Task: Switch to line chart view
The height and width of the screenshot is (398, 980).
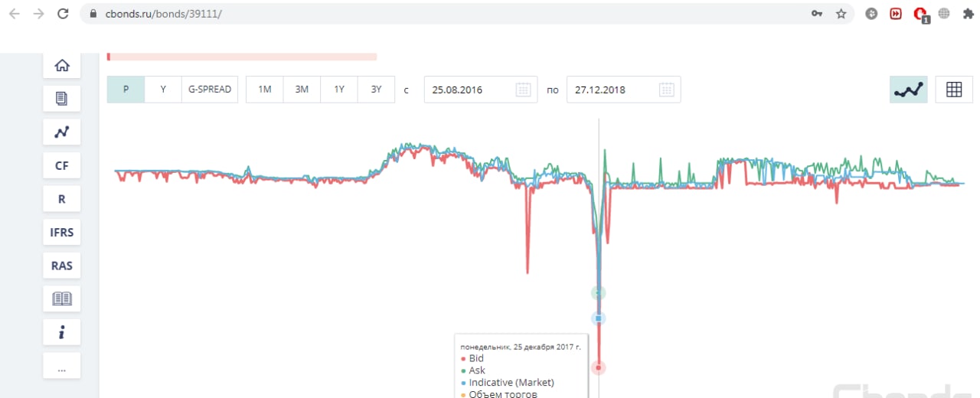Action: 909,90
